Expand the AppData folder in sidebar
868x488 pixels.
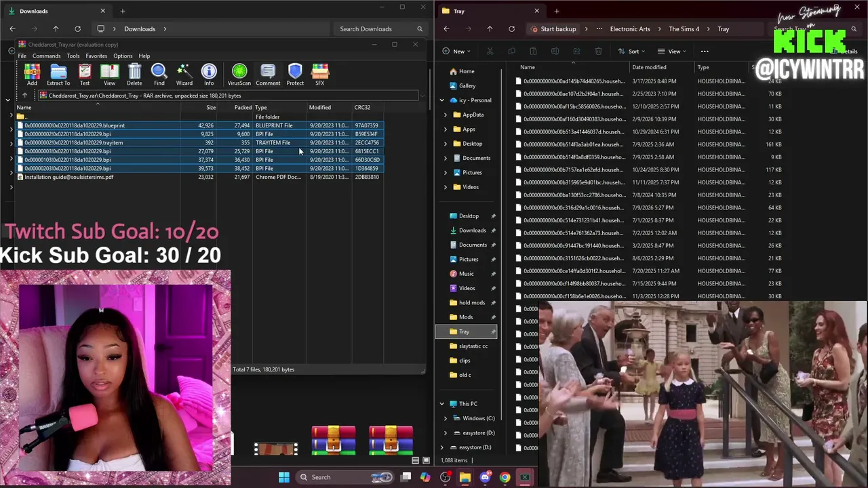[x=446, y=115]
